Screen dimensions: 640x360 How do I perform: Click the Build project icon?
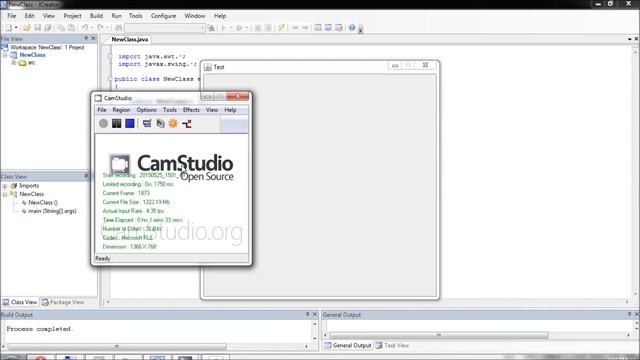pos(258,28)
